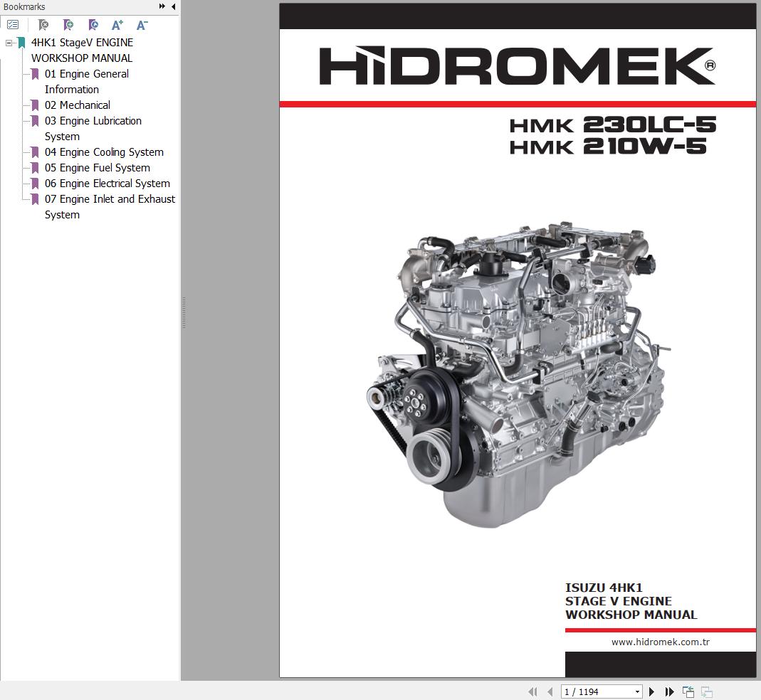Viewport: 761px width, 700px height.
Task: Click the add new bookmark icon
Action: click(x=68, y=25)
